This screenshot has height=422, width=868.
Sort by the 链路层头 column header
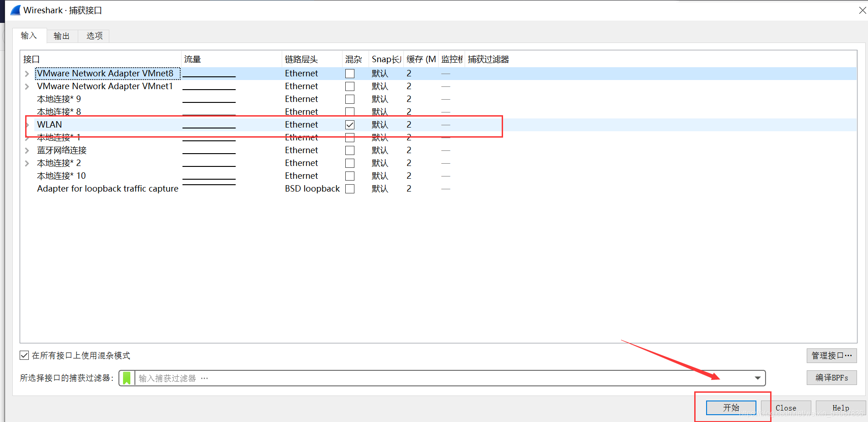click(312, 59)
